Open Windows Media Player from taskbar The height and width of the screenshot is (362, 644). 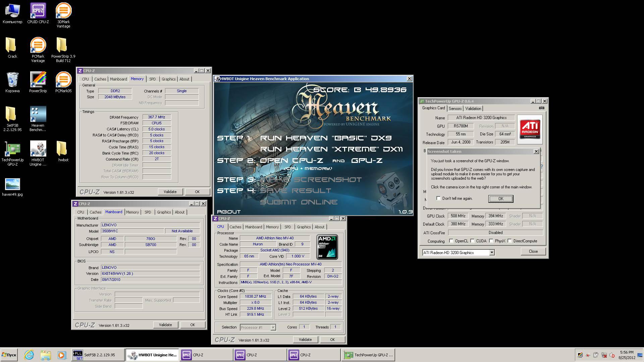[61, 355]
